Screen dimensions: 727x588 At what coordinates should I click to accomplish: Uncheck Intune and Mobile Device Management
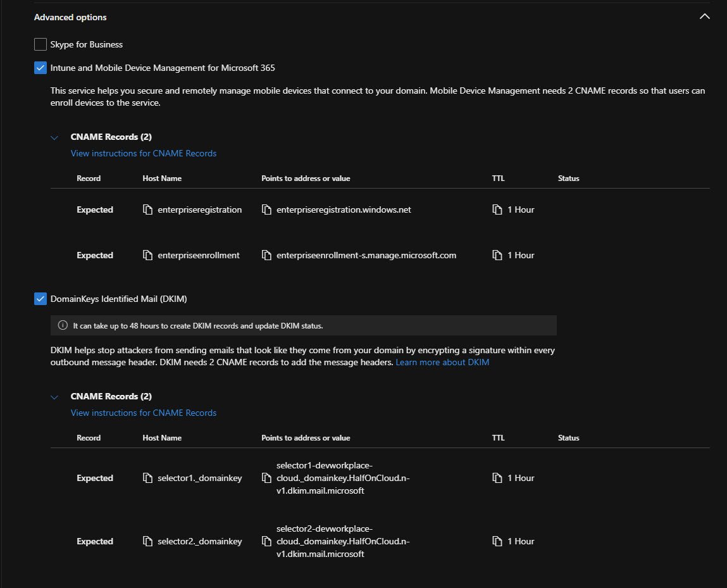pyautogui.click(x=40, y=68)
